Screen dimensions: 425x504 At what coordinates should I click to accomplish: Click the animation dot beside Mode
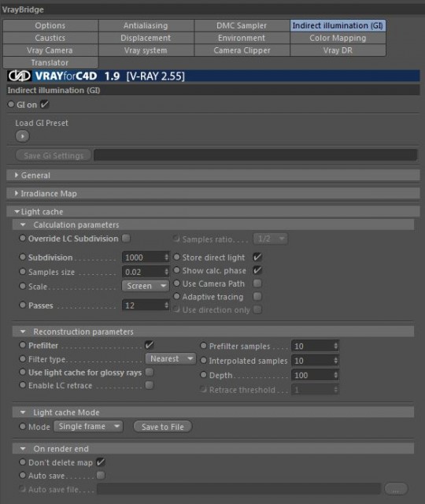coord(22,426)
